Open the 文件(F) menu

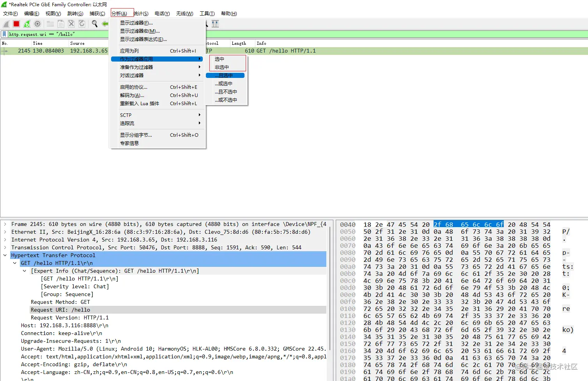tap(11, 14)
